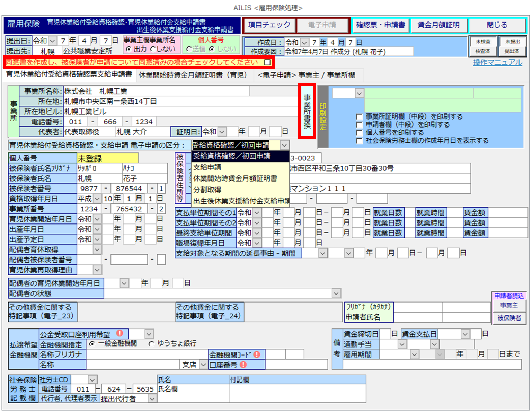532x412 pixels.
Task: Check the consent form agreement checkbox
Action: point(267,62)
